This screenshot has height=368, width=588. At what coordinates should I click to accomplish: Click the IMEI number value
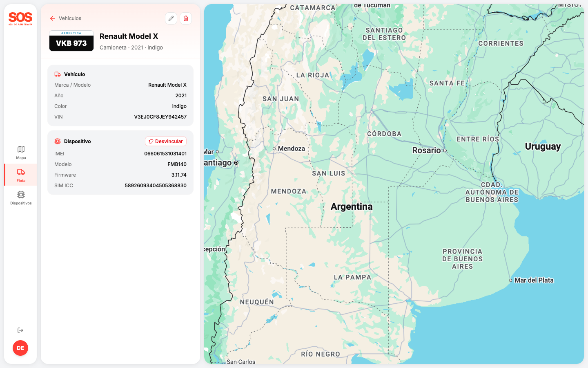click(165, 154)
